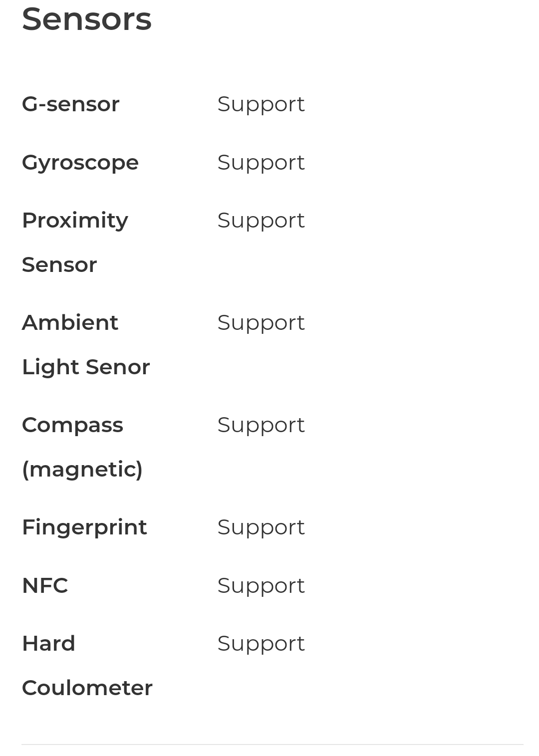
Task: Click the word (magnetic) under Compass
Action: [x=82, y=470]
